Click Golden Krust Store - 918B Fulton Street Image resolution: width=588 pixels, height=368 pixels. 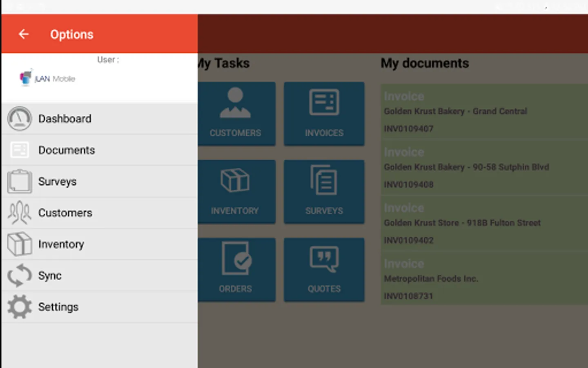(462, 223)
